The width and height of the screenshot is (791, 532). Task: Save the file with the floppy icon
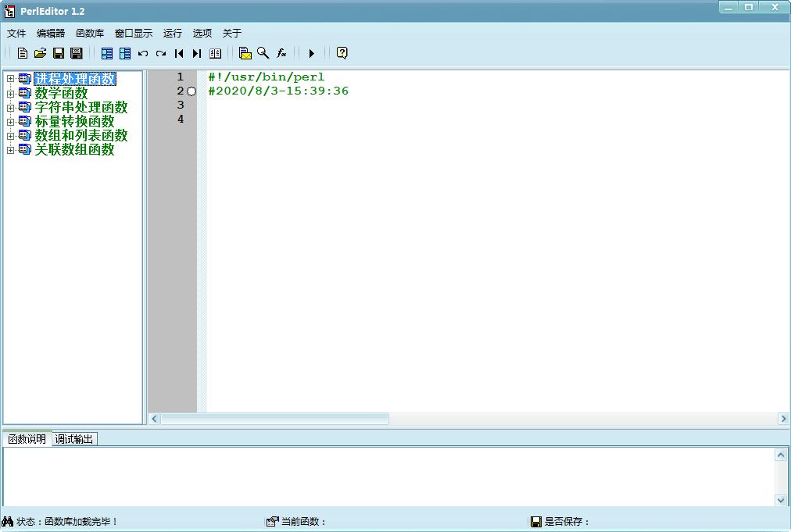pyautogui.click(x=59, y=53)
